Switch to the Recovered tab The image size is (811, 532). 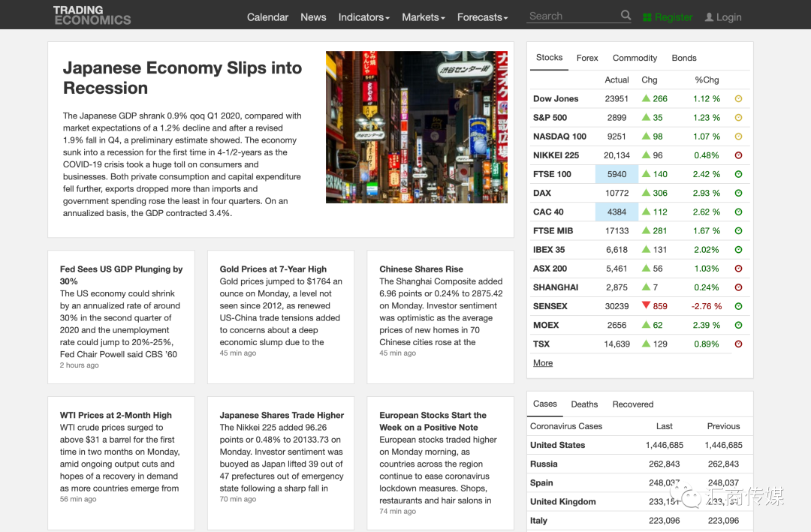(633, 404)
